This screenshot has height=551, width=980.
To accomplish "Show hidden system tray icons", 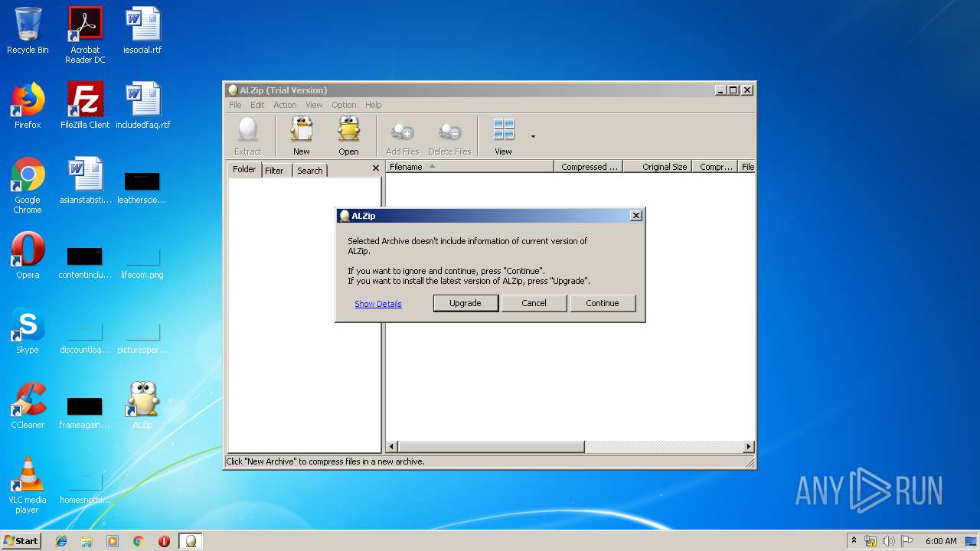I will coord(854,540).
